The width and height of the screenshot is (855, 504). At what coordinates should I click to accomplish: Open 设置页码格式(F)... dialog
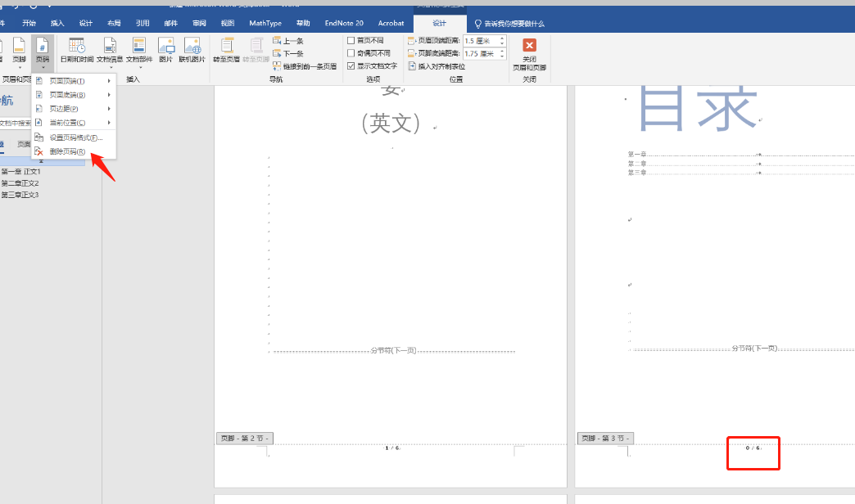click(74, 137)
